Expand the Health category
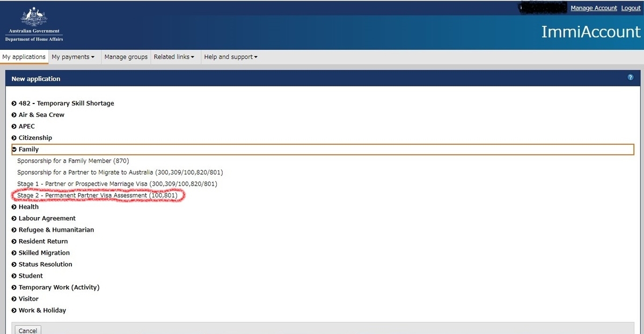The image size is (644, 334). click(x=25, y=207)
